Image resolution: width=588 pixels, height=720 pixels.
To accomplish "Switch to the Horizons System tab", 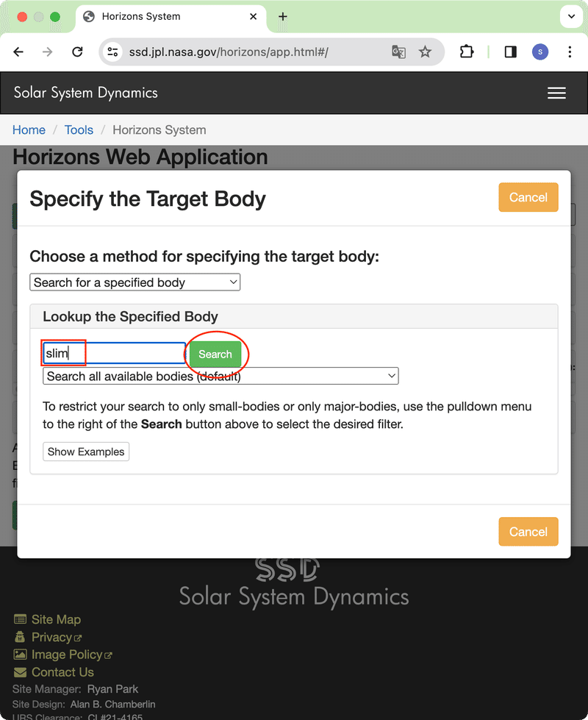I will (165, 16).
